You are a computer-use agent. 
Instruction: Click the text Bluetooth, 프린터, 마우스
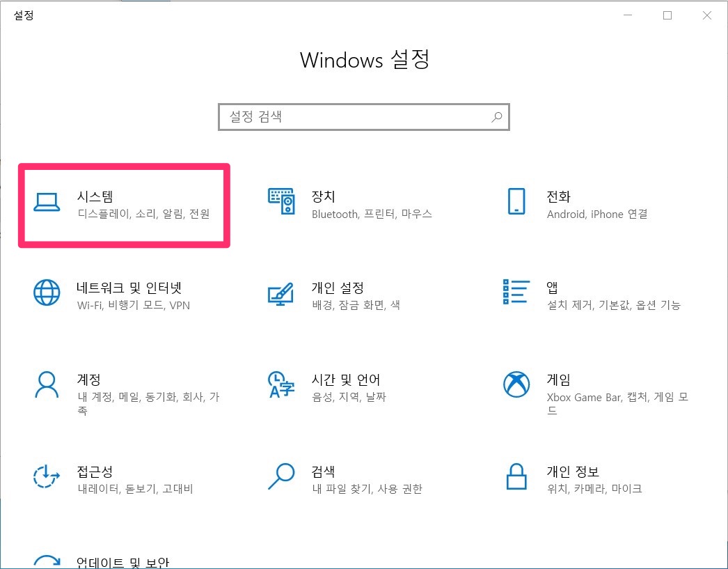tap(372, 214)
